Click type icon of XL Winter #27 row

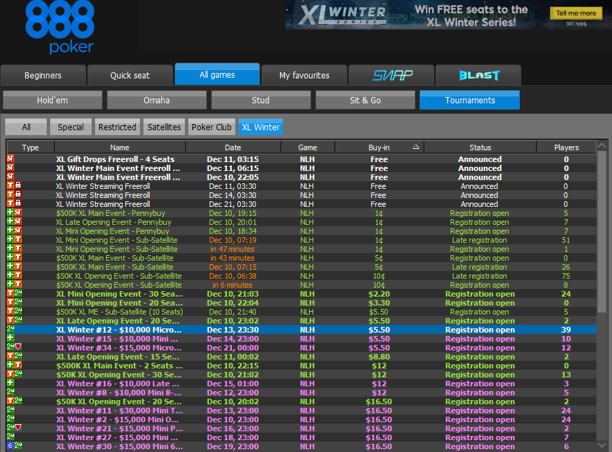[11, 437]
